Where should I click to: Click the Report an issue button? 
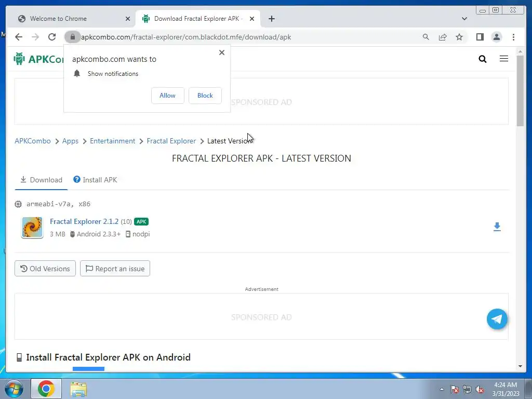[115, 269]
